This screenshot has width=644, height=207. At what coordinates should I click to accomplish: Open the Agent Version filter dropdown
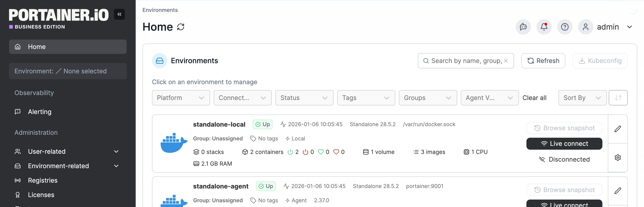(x=490, y=98)
